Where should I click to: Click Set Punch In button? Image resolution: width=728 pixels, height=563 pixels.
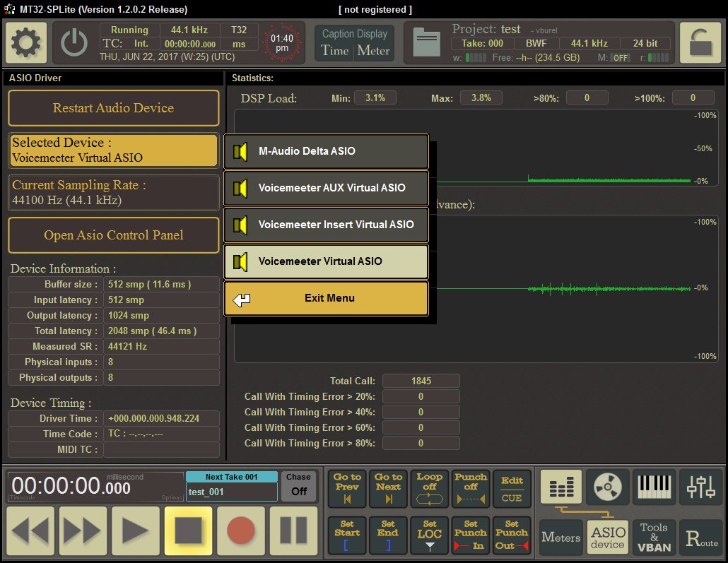(471, 535)
